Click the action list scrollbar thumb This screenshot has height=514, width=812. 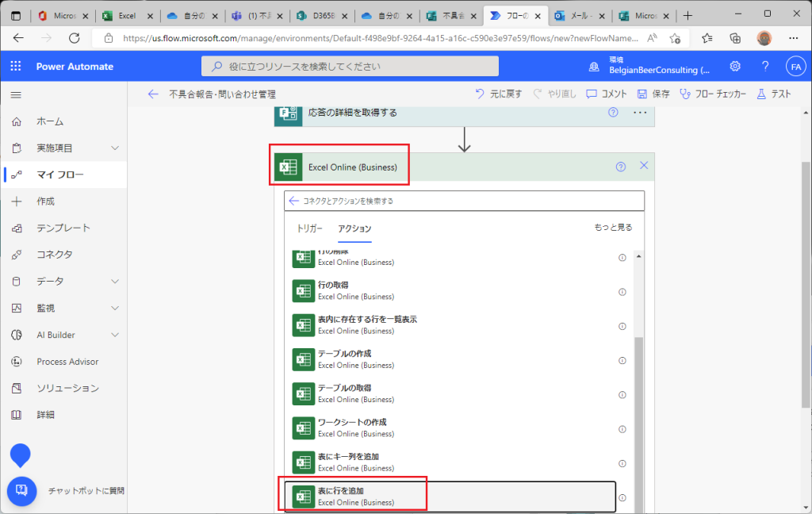(x=639, y=424)
